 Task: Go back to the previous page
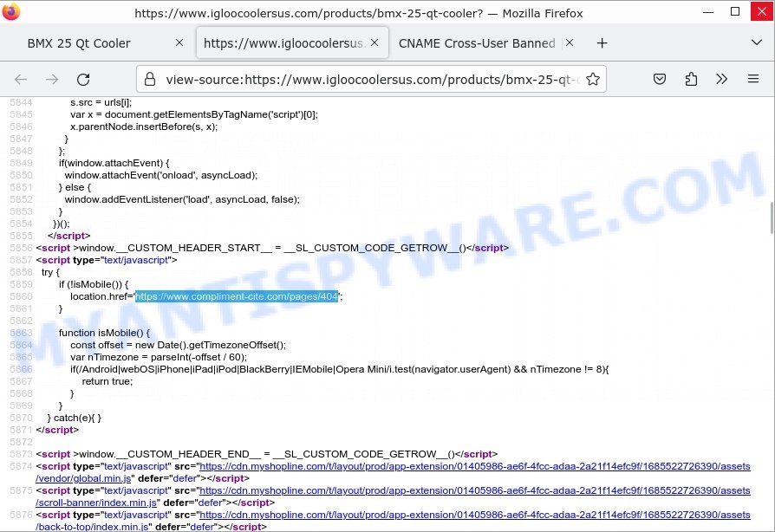tap(21, 79)
